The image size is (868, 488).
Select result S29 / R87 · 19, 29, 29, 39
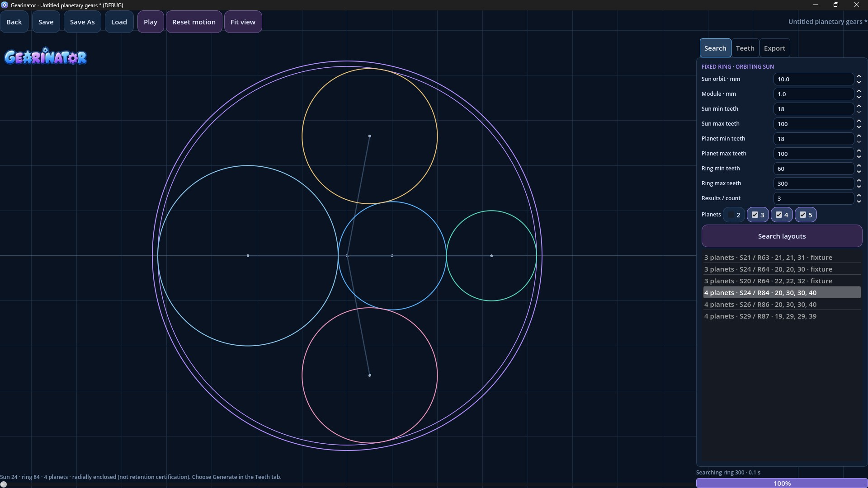point(782,316)
